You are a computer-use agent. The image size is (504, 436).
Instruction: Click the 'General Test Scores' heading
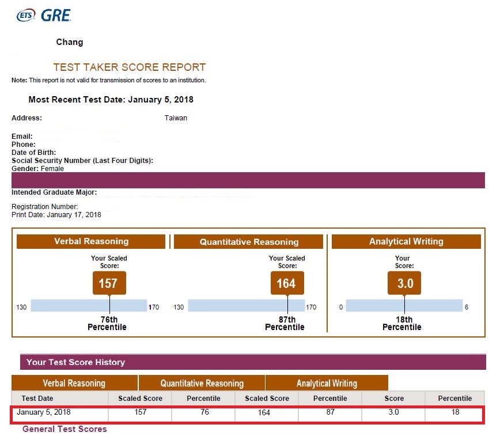(65, 429)
